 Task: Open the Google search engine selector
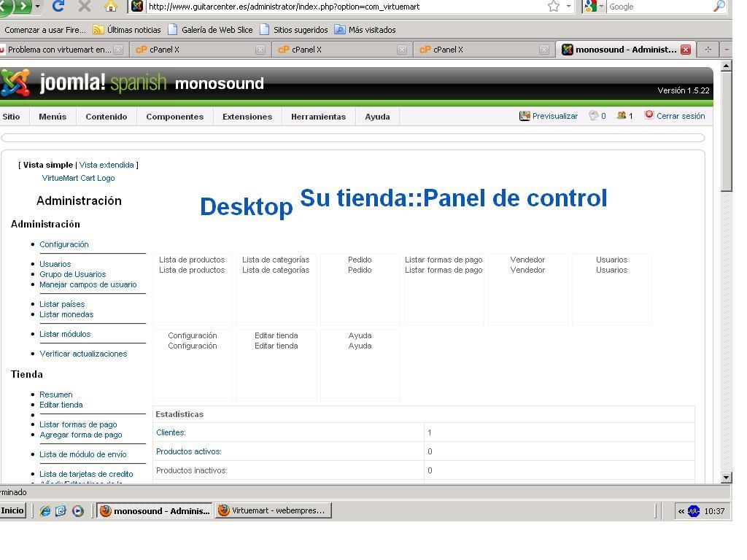[x=593, y=6]
